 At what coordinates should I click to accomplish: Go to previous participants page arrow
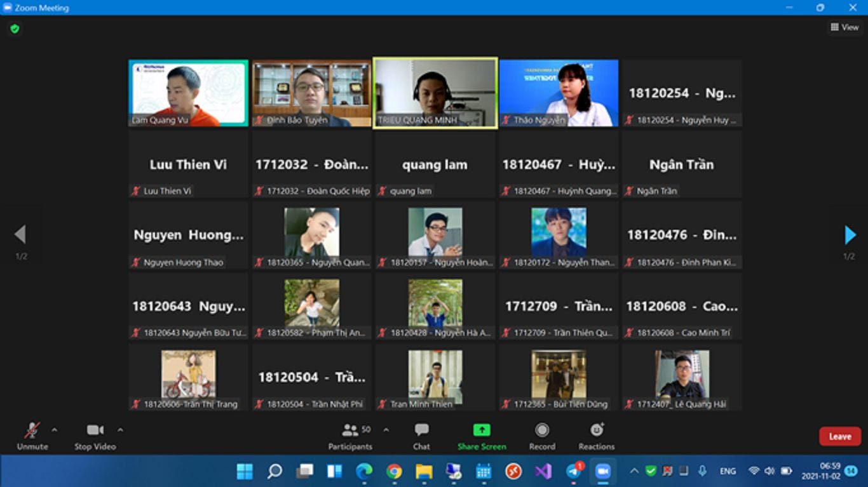point(20,235)
